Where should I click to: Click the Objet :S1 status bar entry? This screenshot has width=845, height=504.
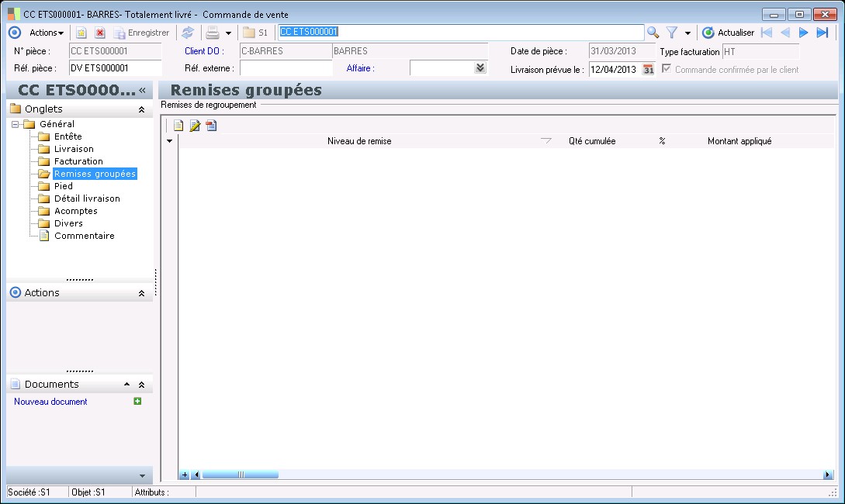point(88,492)
